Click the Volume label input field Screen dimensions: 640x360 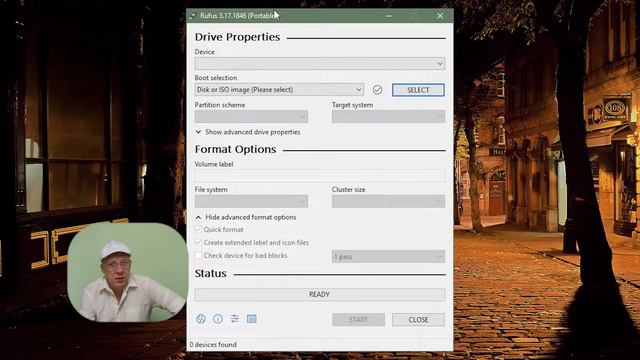point(320,176)
